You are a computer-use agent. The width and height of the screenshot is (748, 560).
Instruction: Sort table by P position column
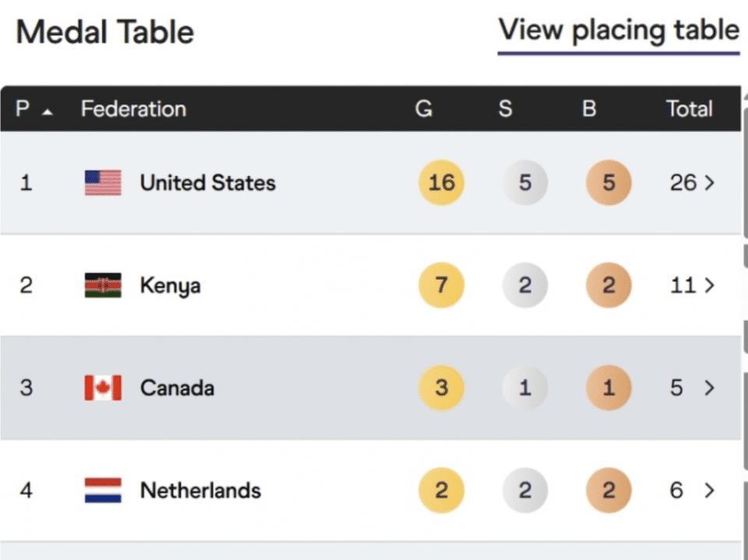tap(33, 109)
